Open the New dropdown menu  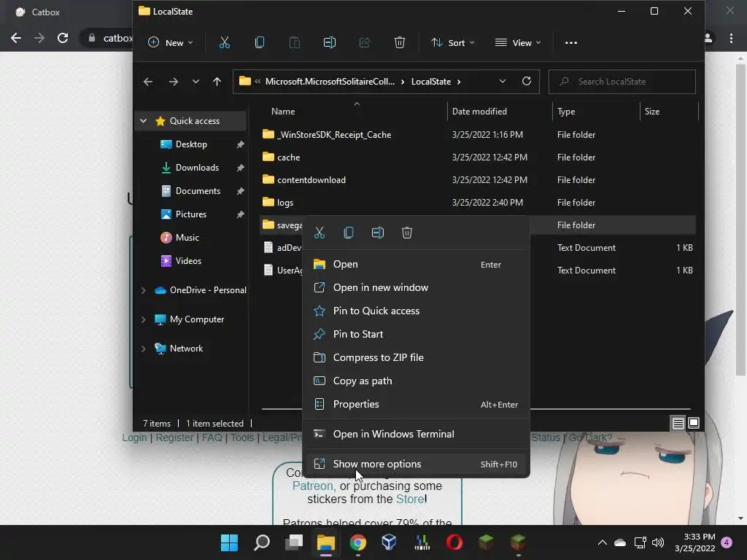171,43
